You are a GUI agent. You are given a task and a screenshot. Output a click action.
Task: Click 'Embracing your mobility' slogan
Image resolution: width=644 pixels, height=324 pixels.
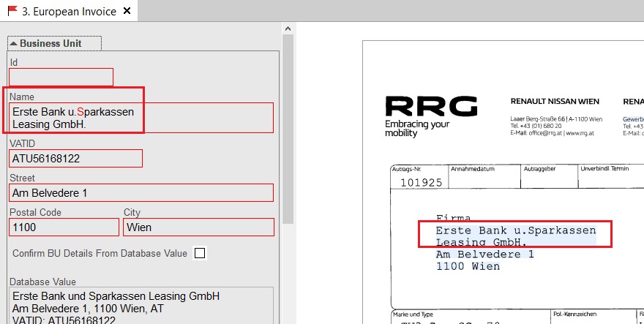click(x=417, y=128)
